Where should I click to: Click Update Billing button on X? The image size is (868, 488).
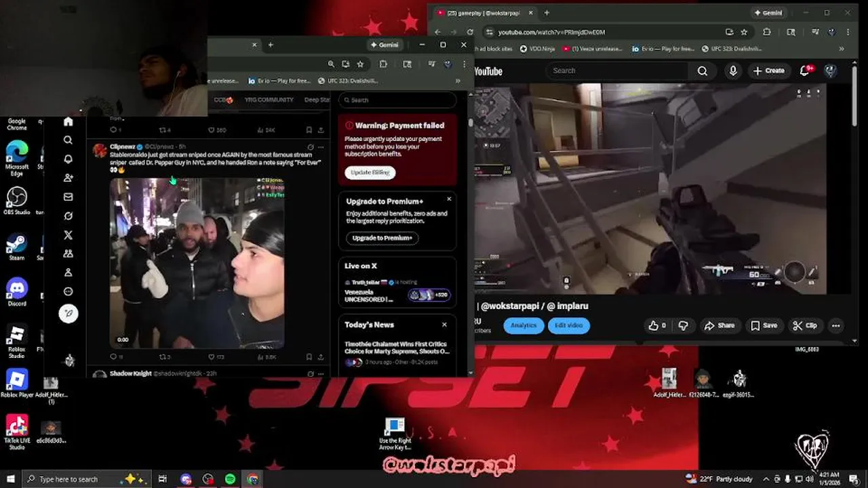pos(370,172)
